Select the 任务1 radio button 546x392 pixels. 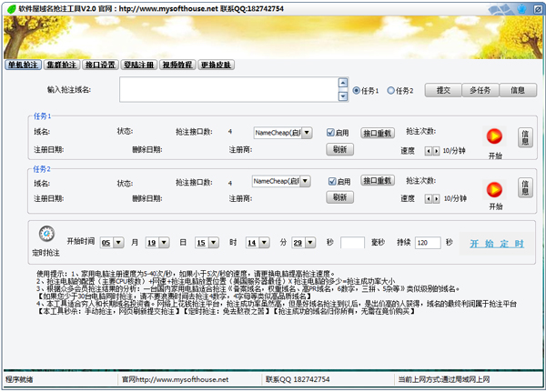point(356,91)
